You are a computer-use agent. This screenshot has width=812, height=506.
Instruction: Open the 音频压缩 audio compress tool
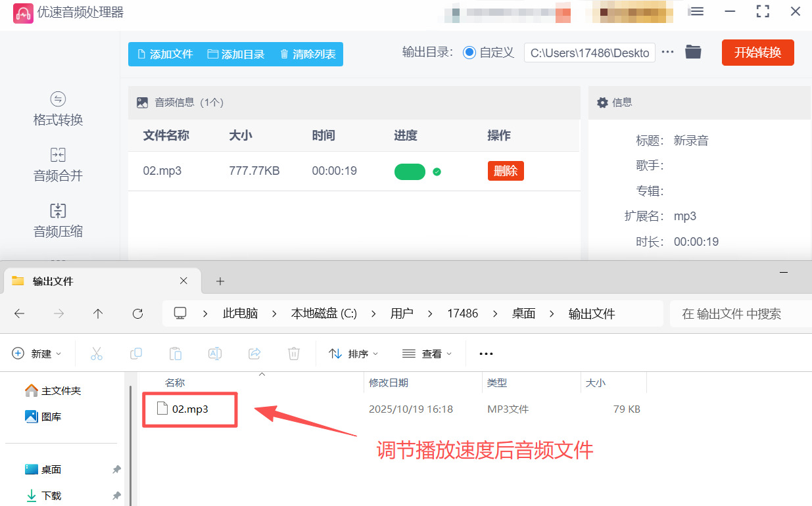58,221
